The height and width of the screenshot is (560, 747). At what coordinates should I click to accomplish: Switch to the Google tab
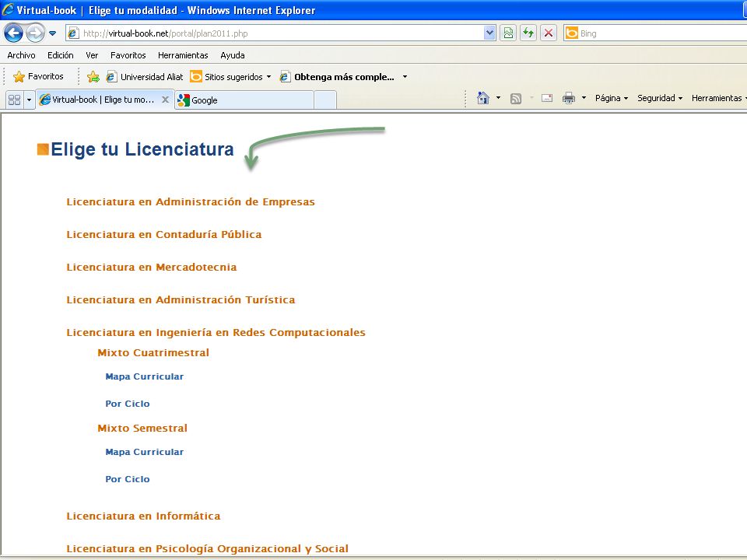[x=244, y=100]
